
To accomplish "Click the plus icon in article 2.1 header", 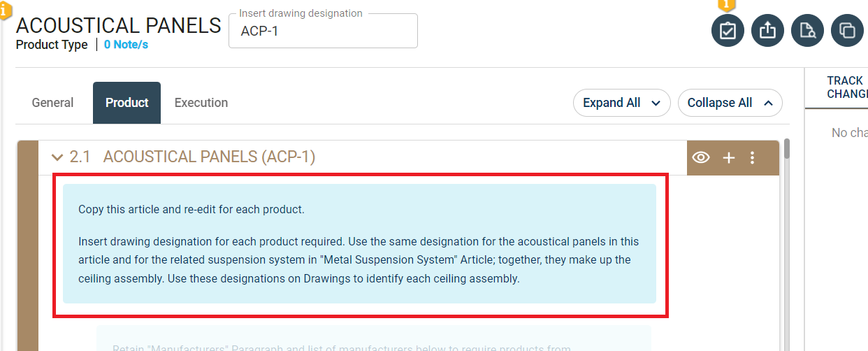I will [x=729, y=158].
